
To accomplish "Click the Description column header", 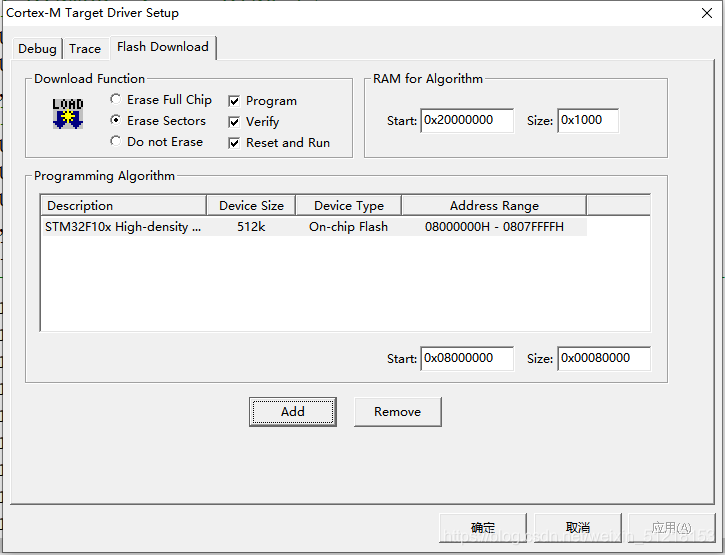I will click(x=124, y=206).
